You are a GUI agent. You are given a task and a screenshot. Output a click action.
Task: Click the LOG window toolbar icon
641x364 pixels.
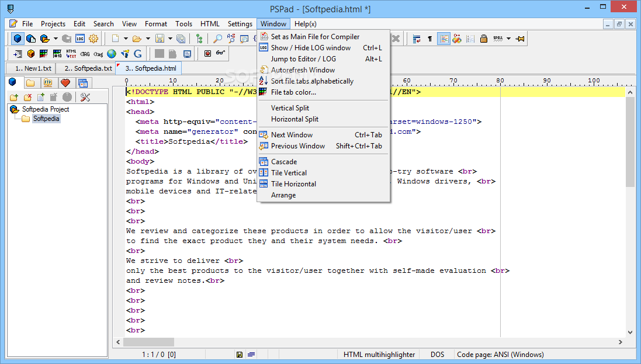[x=80, y=39]
